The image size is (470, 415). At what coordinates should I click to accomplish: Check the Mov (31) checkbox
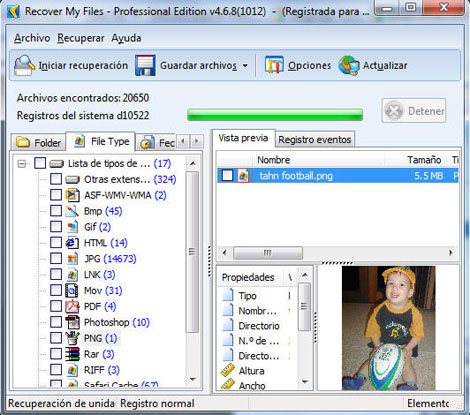(x=56, y=290)
